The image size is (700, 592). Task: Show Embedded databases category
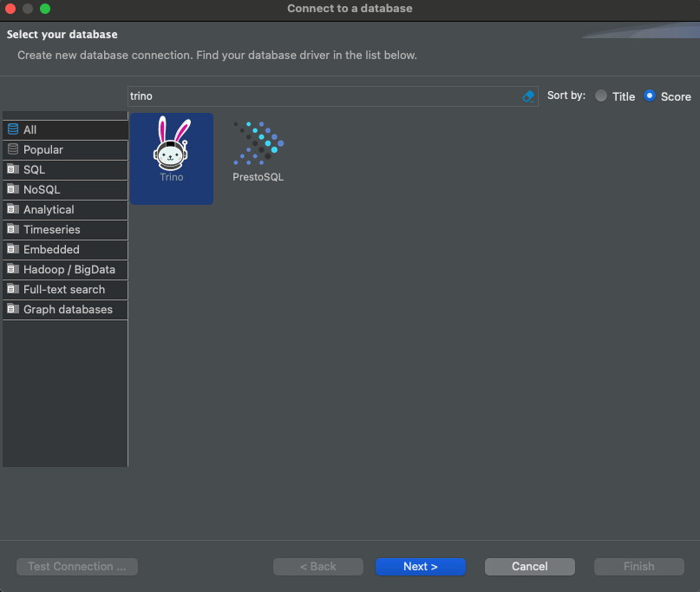[x=65, y=249]
